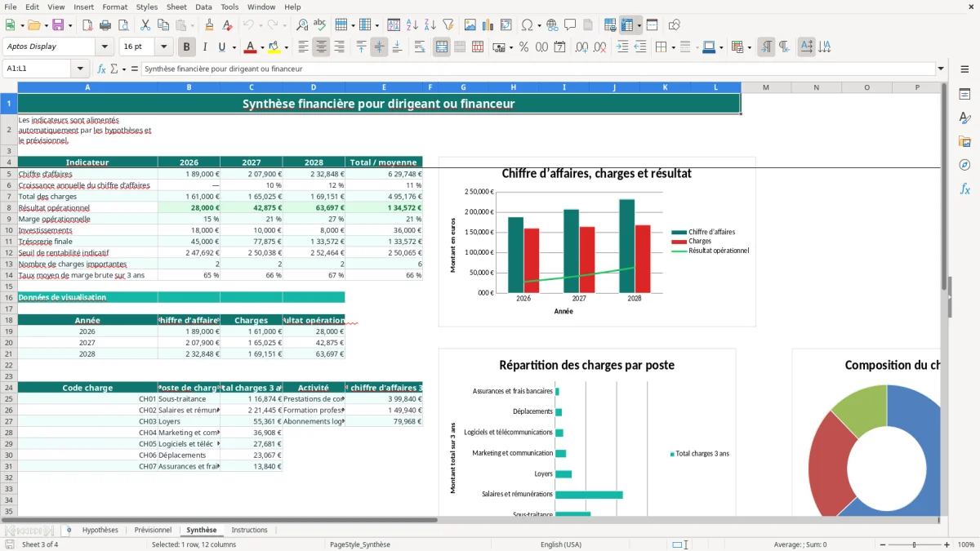Open the Sheet menu

pyautogui.click(x=176, y=7)
